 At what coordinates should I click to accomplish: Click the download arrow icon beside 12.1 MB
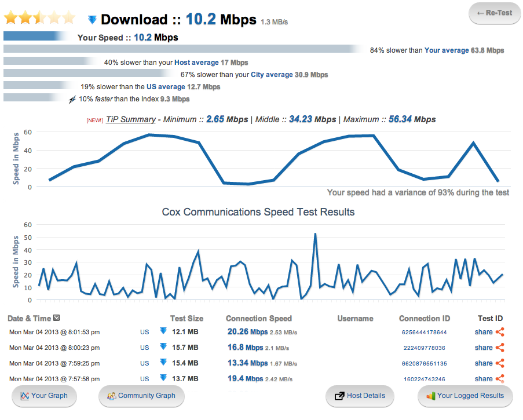(x=163, y=331)
